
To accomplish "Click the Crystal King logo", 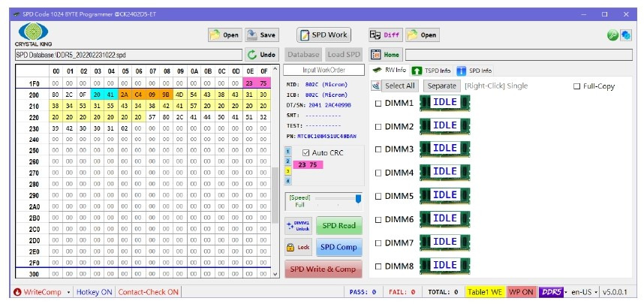I will [x=33, y=35].
